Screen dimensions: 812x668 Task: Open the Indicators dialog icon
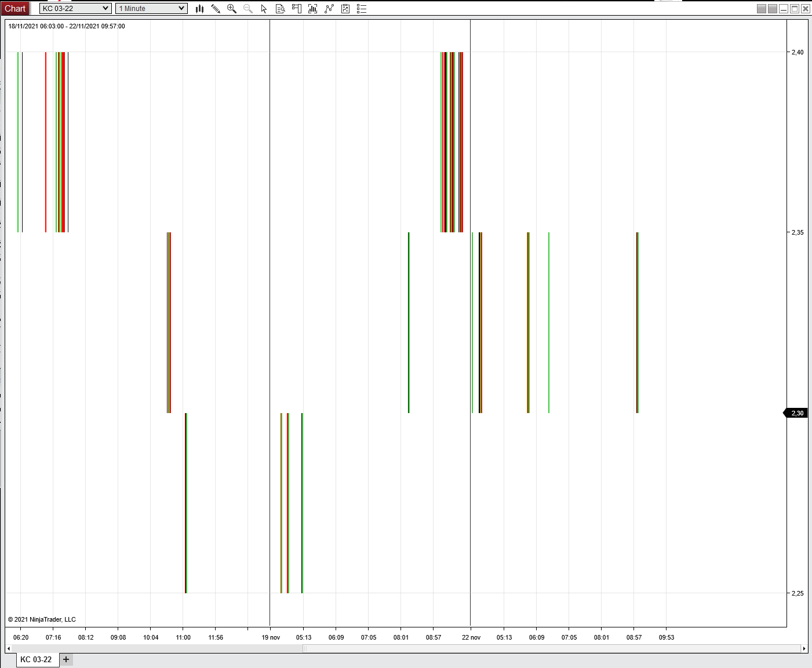pyautogui.click(x=312, y=9)
